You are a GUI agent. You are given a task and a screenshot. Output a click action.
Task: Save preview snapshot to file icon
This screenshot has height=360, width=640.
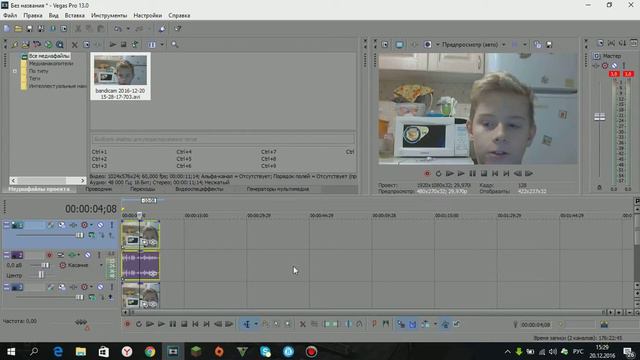click(x=549, y=44)
